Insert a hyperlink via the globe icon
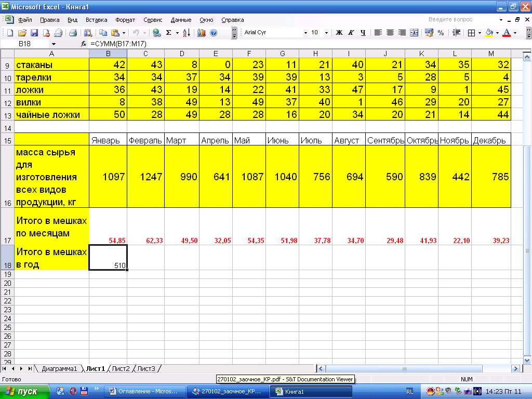The width and height of the screenshot is (532, 399). click(156, 33)
